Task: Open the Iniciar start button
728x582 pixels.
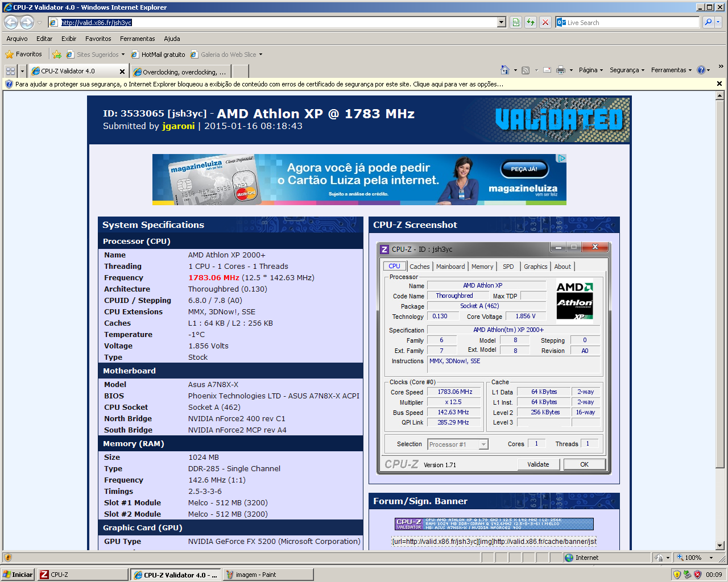Action: (x=18, y=575)
